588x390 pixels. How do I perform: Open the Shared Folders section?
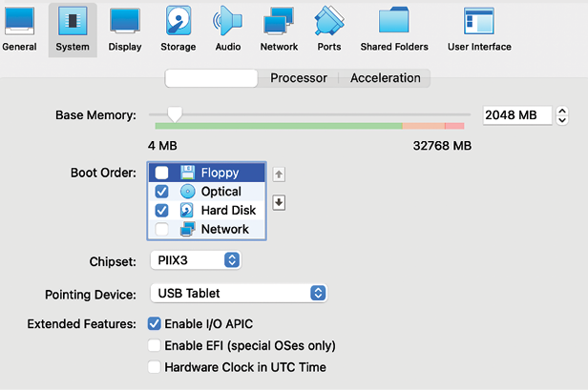[x=394, y=30]
